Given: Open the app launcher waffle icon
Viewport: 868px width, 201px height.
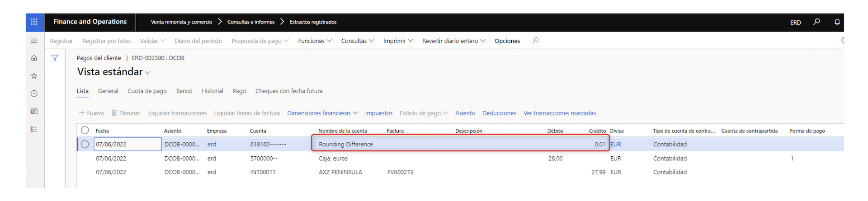Looking at the screenshot, I should click(x=34, y=22).
